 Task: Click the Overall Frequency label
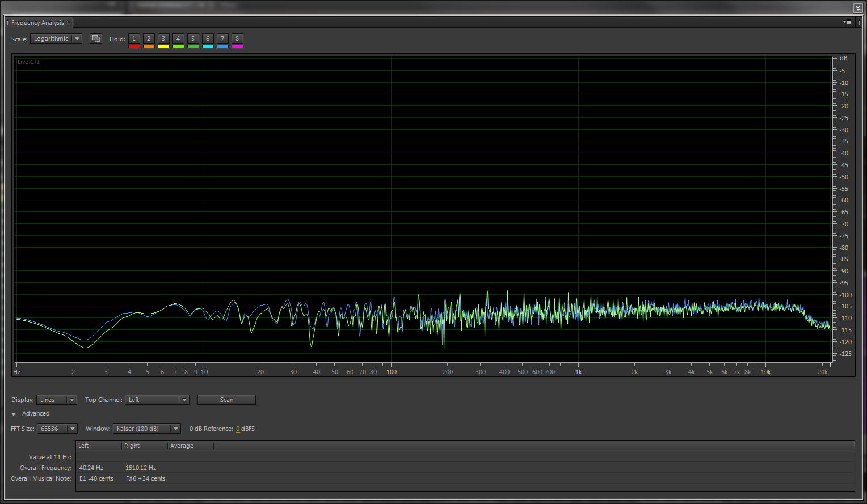tap(45, 468)
